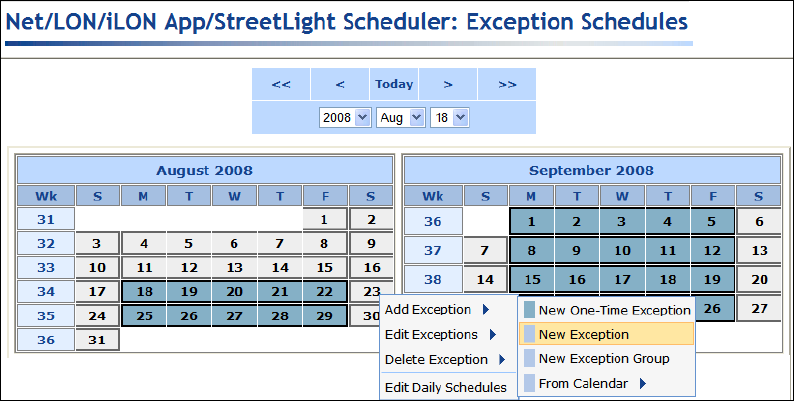Screen dimensions: 794x401
Task: Click August 1 date cell
Action: [325, 220]
